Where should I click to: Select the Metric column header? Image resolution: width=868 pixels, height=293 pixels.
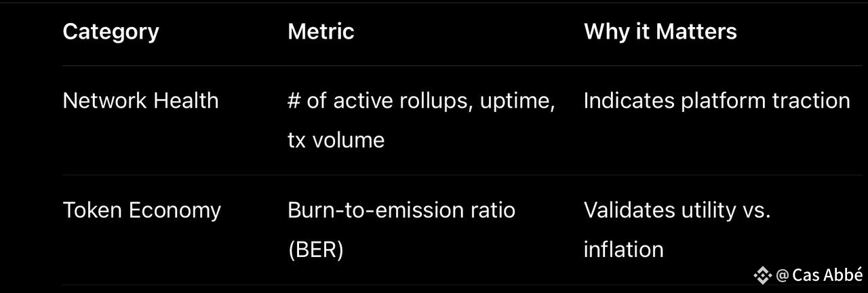click(x=321, y=31)
